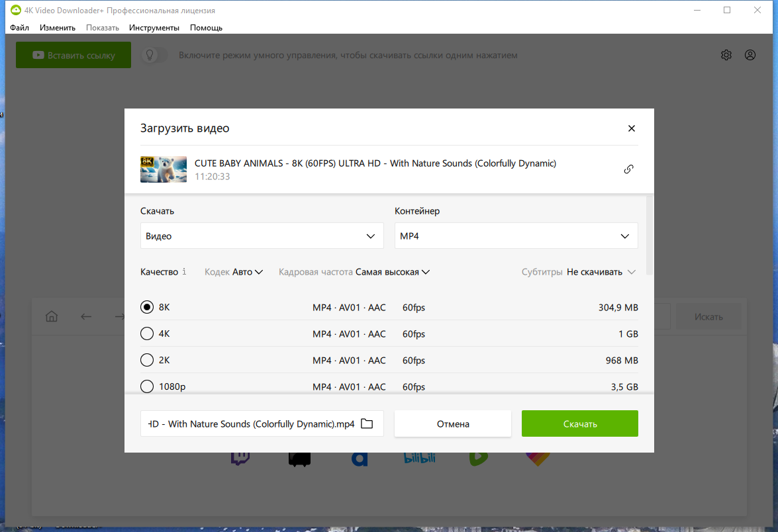
Task: Click the Искать button
Action: [x=708, y=316]
